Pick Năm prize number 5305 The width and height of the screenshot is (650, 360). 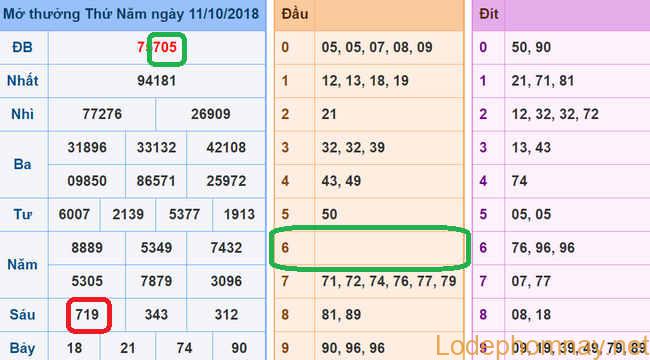(87, 281)
